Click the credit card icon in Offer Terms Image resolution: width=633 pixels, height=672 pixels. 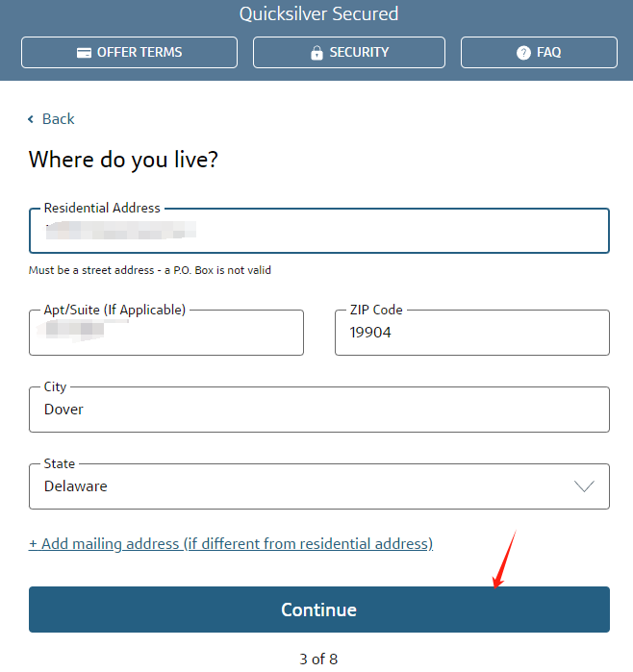[x=84, y=53]
